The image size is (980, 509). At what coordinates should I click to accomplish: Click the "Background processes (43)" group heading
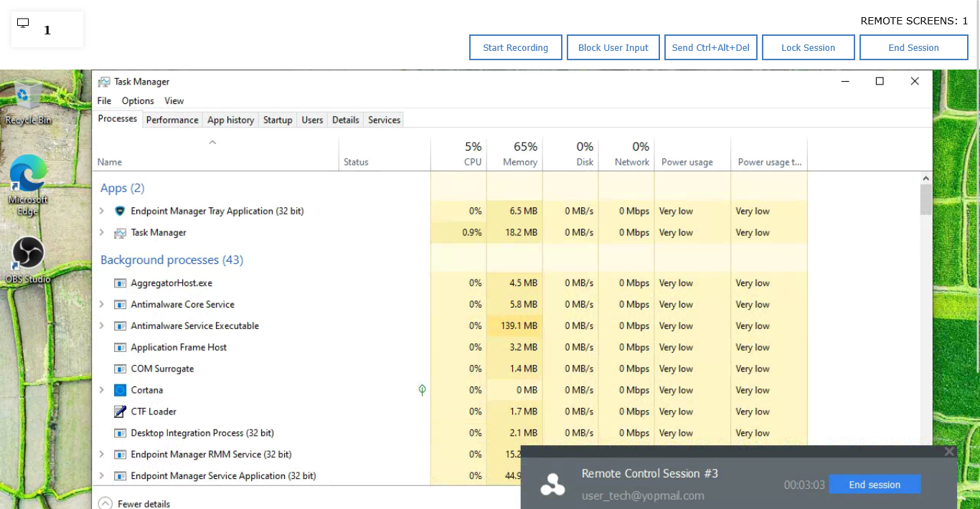[x=171, y=260]
